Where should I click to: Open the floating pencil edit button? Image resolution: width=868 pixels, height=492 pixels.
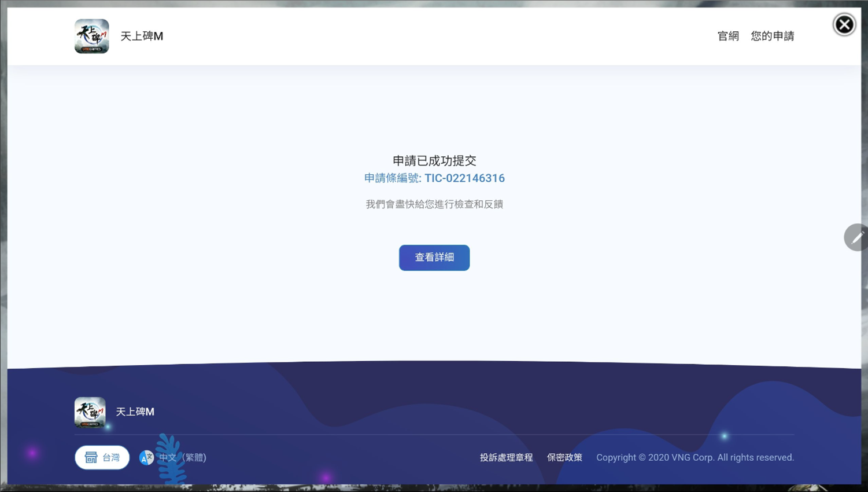pyautogui.click(x=856, y=237)
